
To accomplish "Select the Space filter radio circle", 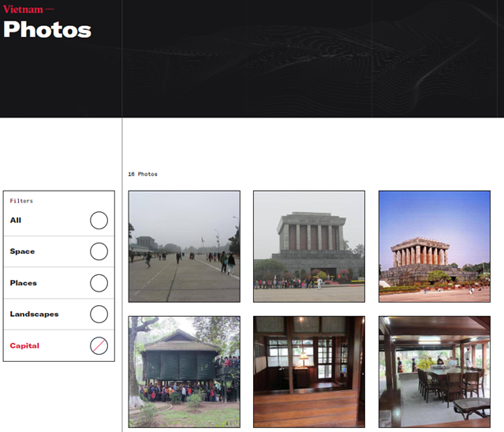I will 99,251.
